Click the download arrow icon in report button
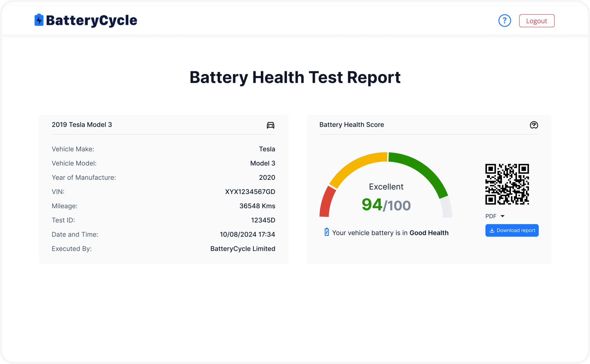 pos(492,231)
